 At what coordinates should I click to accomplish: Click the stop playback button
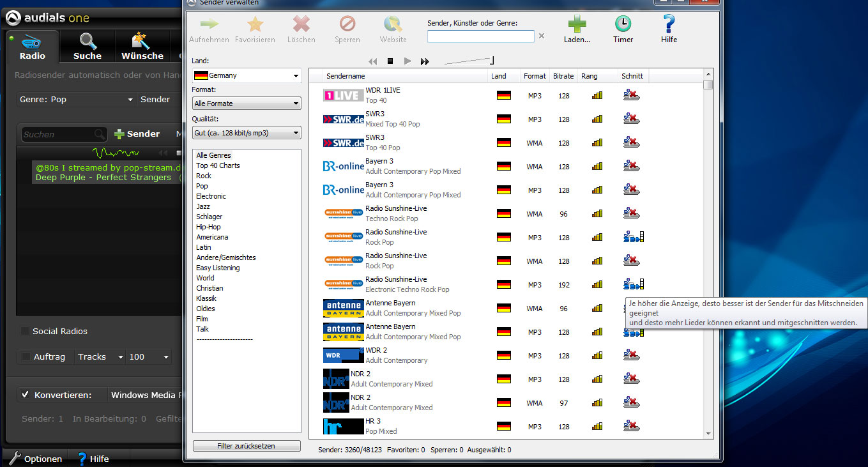pyautogui.click(x=390, y=61)
